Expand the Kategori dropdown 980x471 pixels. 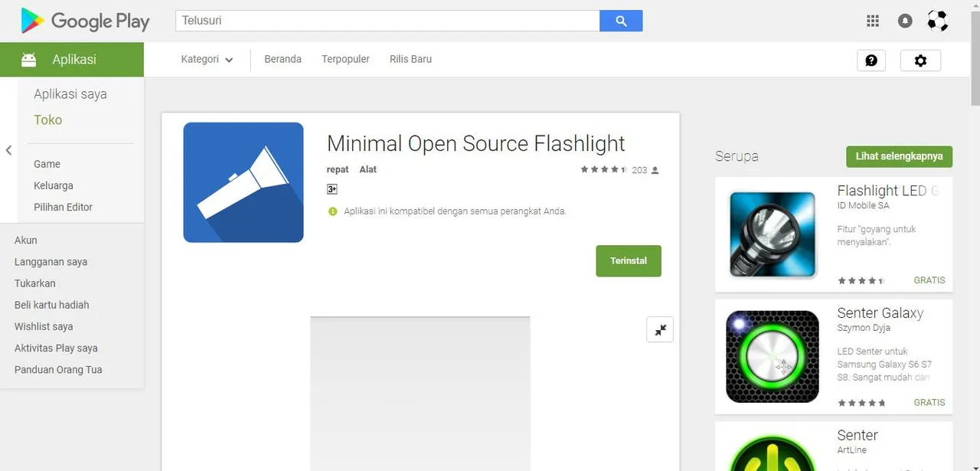207,59
